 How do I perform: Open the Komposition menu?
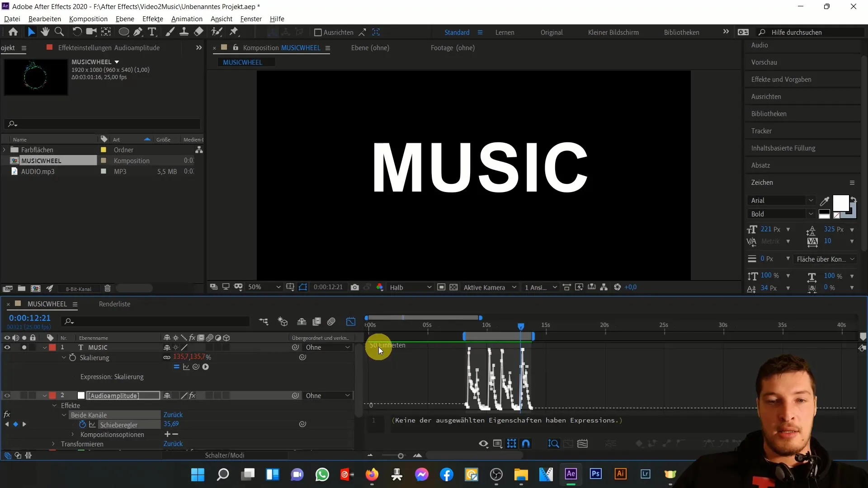[x=88, y=19]
